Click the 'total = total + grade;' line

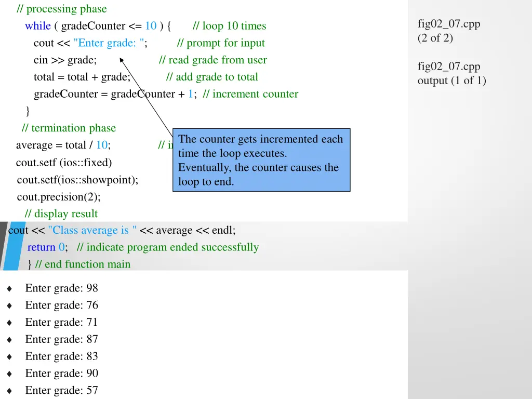click(x=82, y=77)
